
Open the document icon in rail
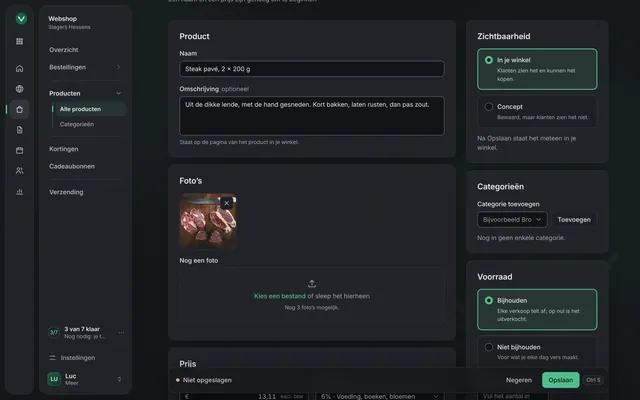[19, 130]
